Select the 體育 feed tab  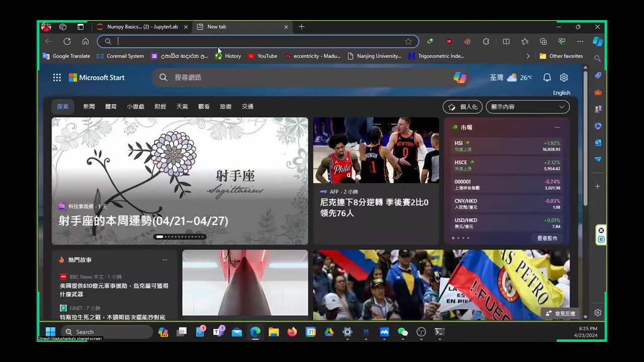point(111,107)
